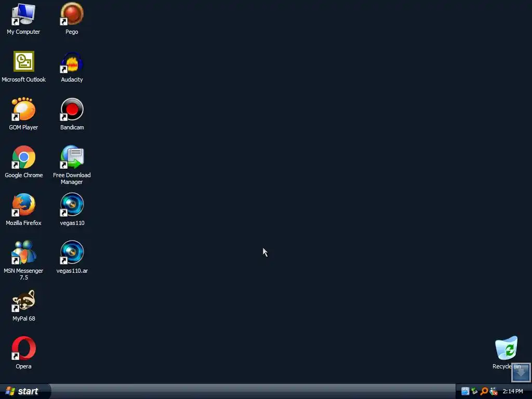Open Microsoft Outlook from the desktop

(x=24, y=61)
